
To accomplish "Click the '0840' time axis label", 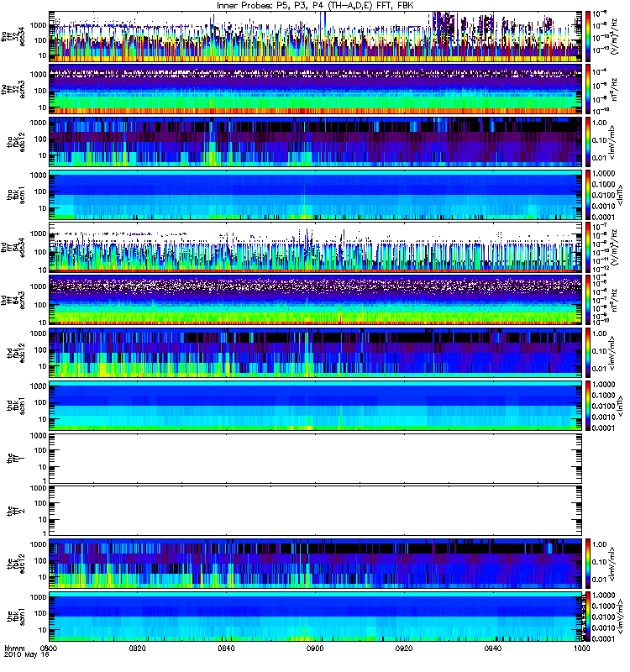I will coord(226,648).
